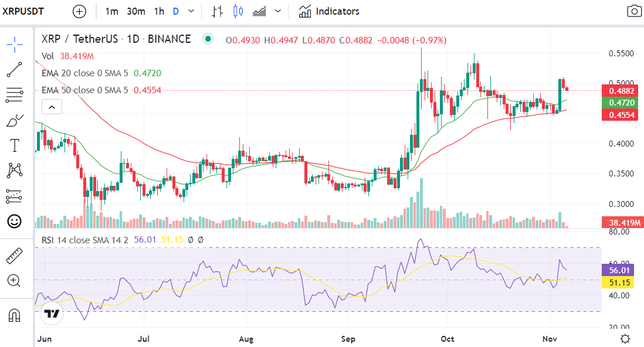Open the forecasting and measurement tool
This screenshot has height=347, width=644.
(15, 196)
